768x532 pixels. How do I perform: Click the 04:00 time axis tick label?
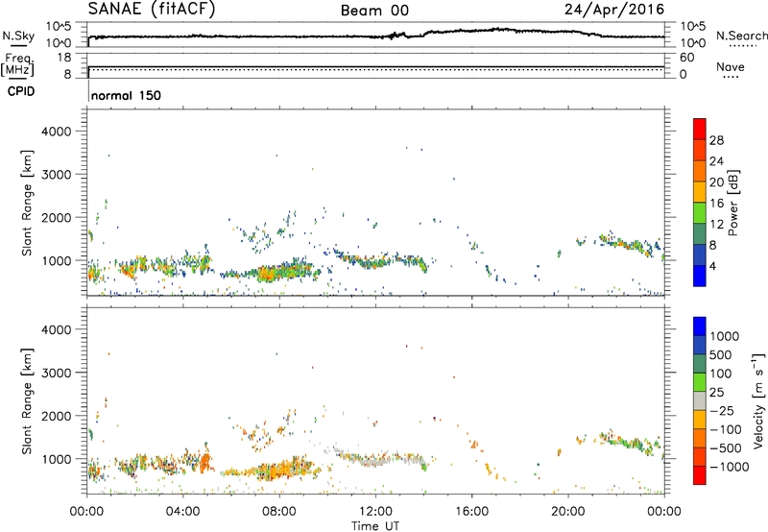click(183, 512)
